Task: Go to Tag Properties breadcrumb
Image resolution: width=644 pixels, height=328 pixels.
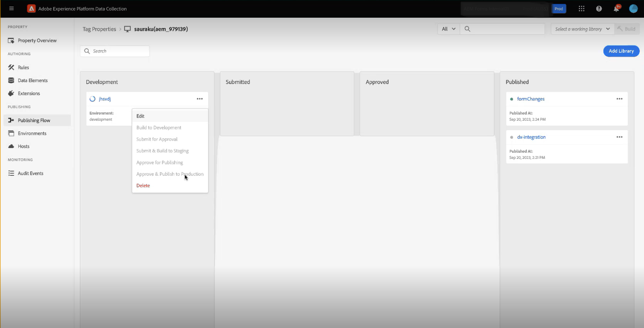Action: coord(99,29)
